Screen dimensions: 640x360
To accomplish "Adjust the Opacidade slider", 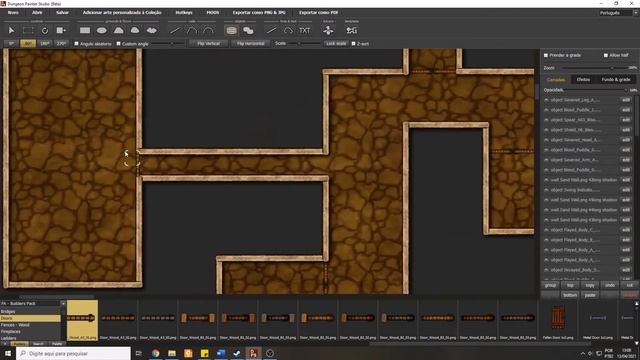I will tap(596, 90).
